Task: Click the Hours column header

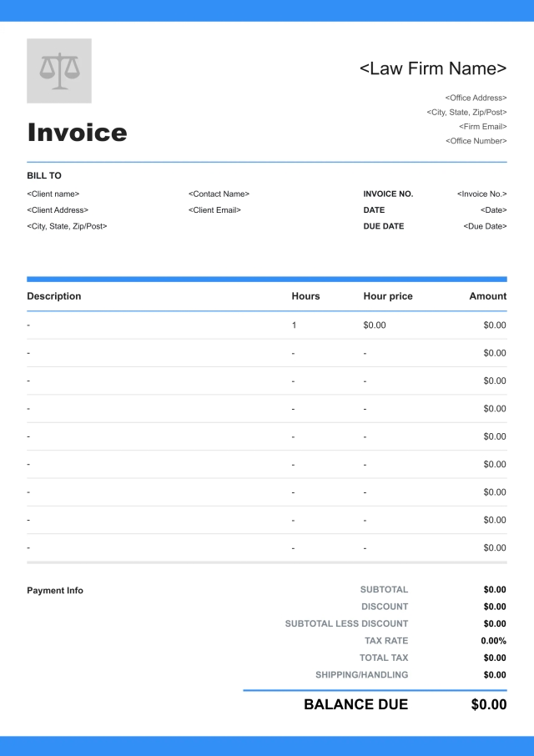Action: (x=305, y=296)
